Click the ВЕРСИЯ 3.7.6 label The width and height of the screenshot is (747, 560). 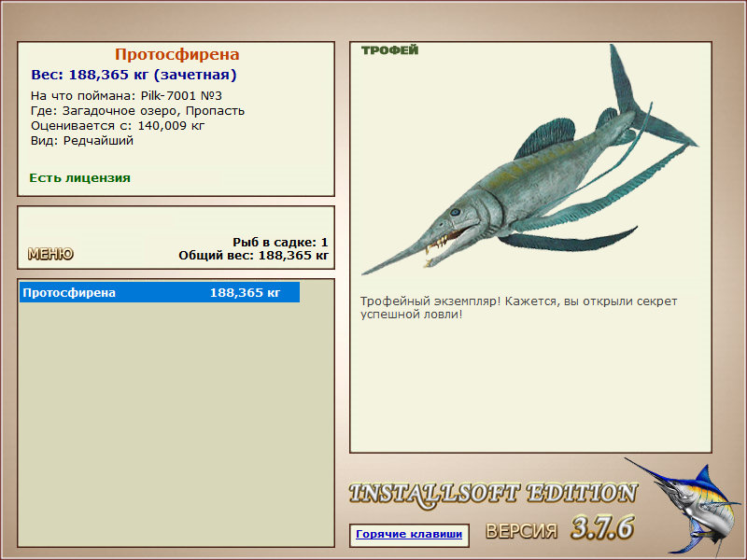559,528
